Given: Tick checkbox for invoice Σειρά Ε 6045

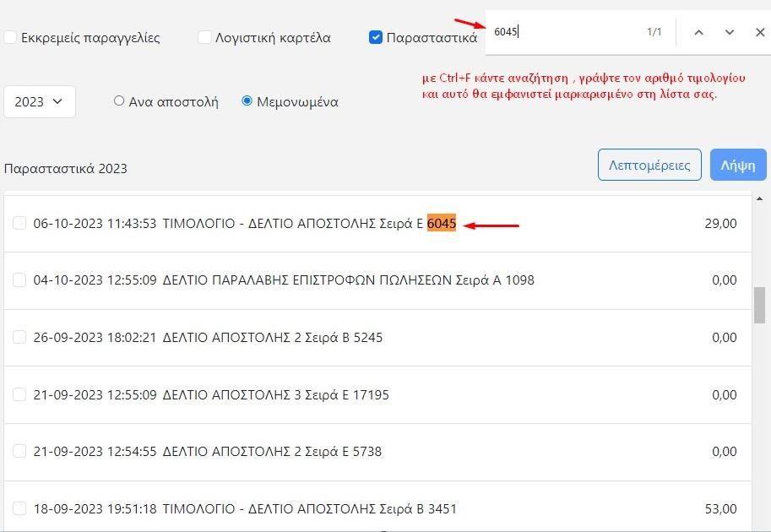Looking at the screenshot, I should click(x=19, y=223).
